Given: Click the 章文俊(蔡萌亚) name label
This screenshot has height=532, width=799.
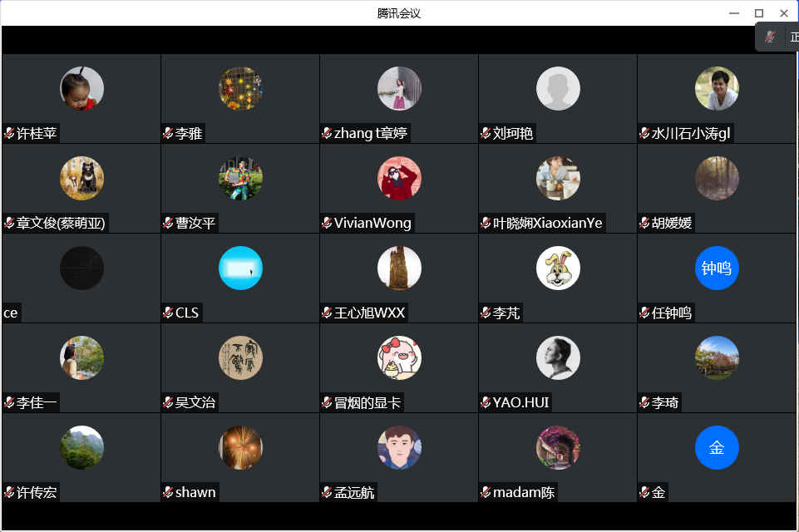Looking at the screenshot, I should pos(61,224).
